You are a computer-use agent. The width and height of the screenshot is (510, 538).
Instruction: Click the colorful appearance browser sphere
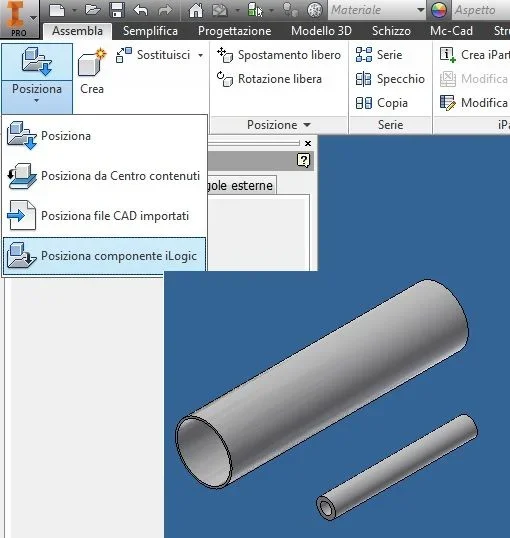tap(439, 10)
